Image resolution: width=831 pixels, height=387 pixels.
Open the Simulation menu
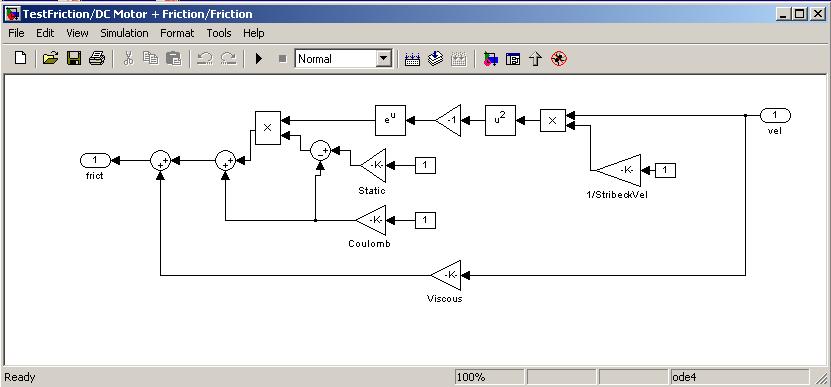click(x=124, y=33)
